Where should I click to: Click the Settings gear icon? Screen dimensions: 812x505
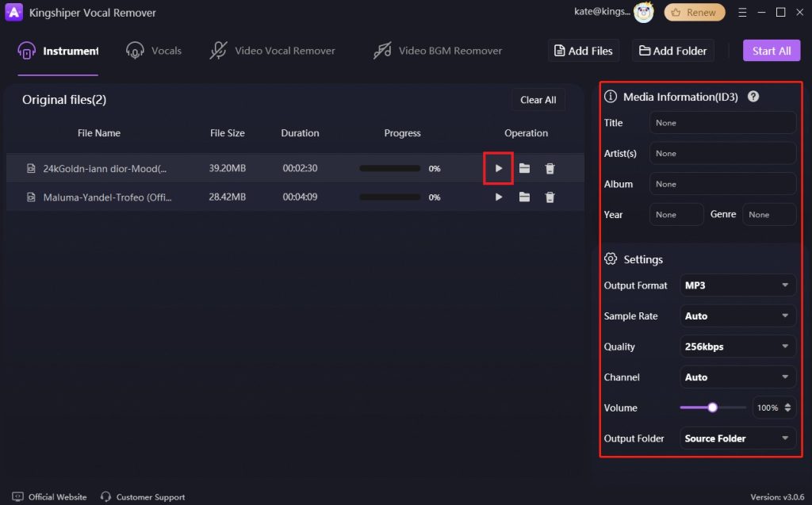pyautogui.click(x=611, y=259)
